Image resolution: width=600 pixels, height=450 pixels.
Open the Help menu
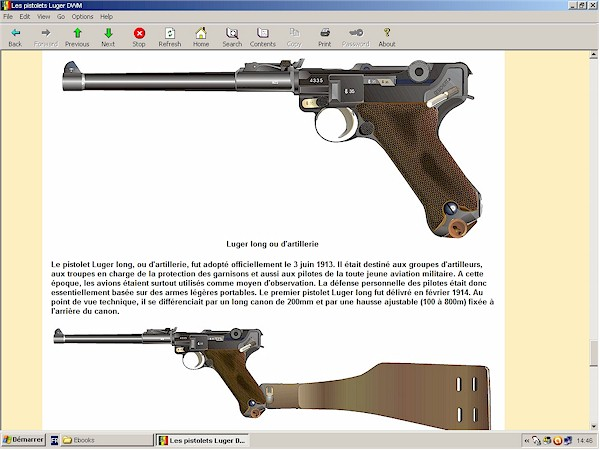coord(106,16)
